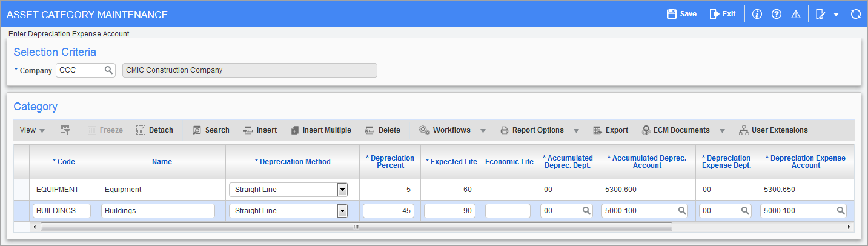Sort by Depreciation Percent column header
This screenshot has height=246, width=868.
[390, 162]
